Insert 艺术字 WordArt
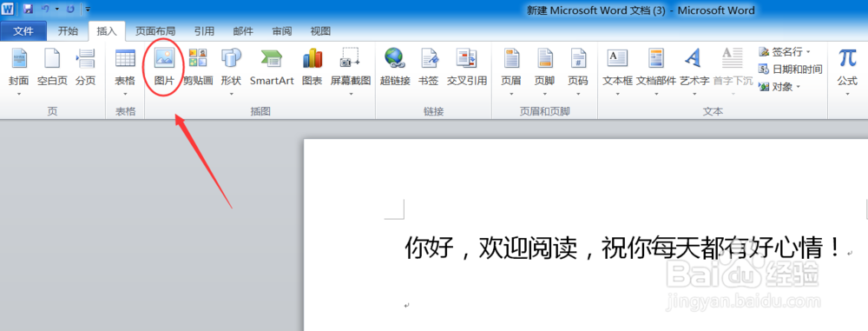 (694, 71)
